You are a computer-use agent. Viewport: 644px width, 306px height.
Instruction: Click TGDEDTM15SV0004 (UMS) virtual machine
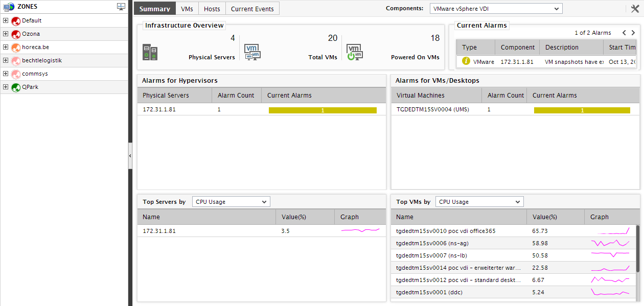tap(432, 109)
